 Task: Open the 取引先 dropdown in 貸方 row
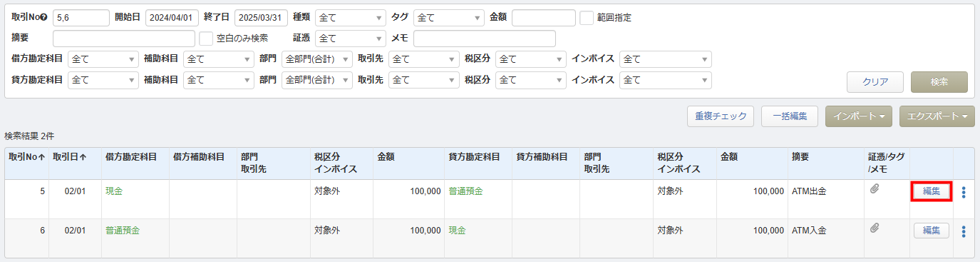click(x=424, y=80)
